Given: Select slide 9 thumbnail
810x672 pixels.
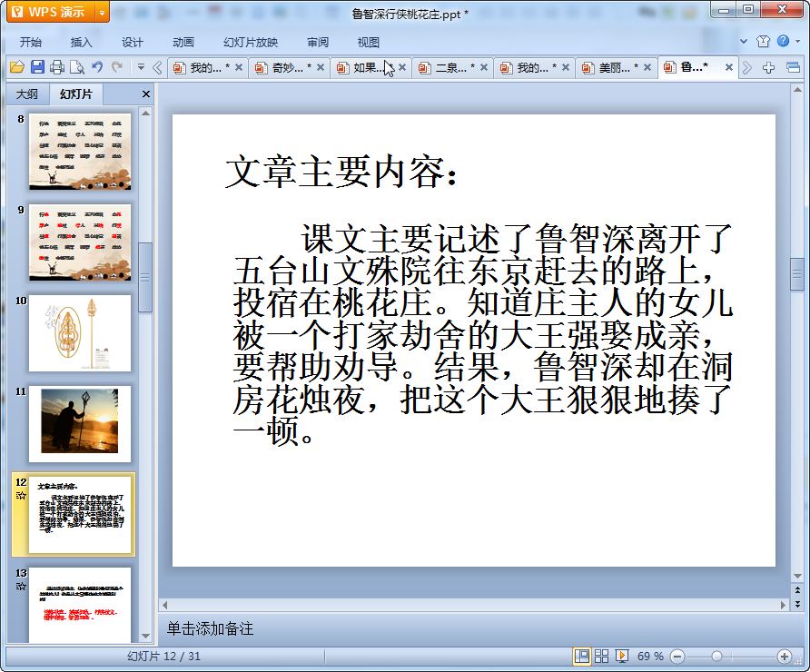Looking at the screenshot, I should click(80, 242).
